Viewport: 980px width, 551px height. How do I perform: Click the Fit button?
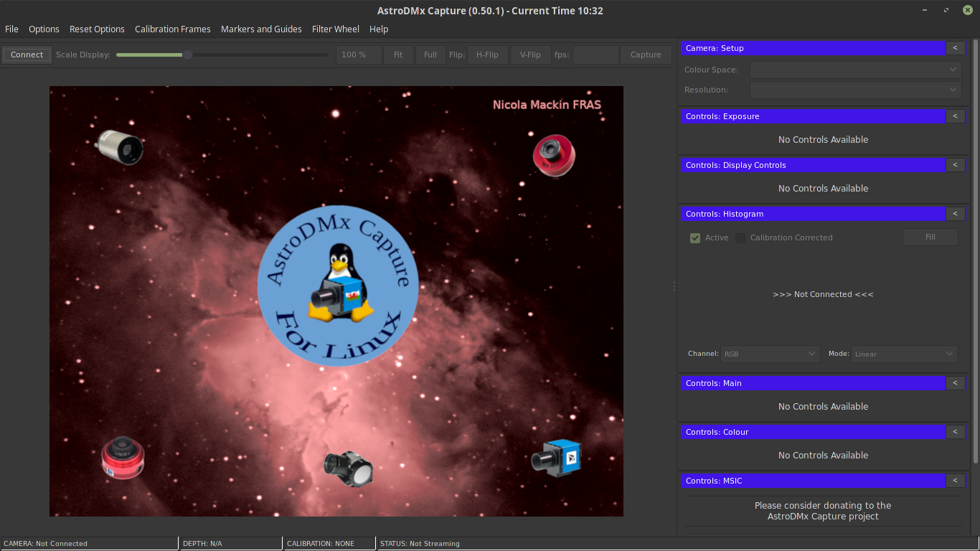[398, 55]
